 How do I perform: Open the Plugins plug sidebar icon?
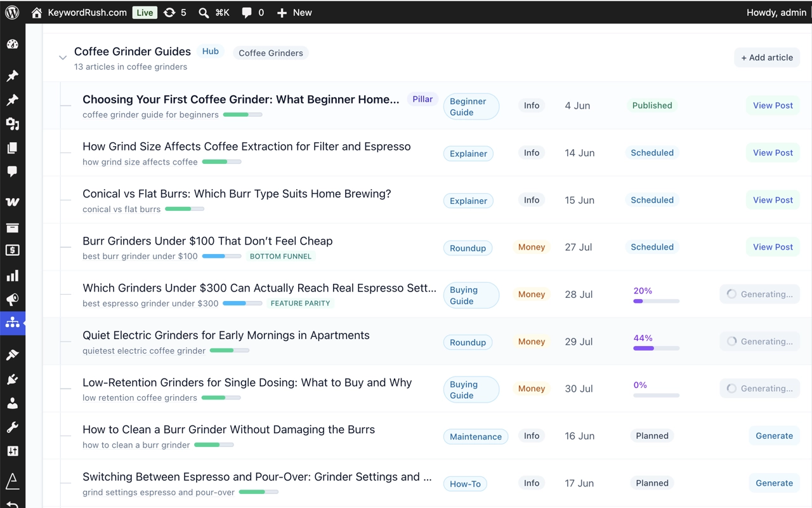(x=12, y=379)
